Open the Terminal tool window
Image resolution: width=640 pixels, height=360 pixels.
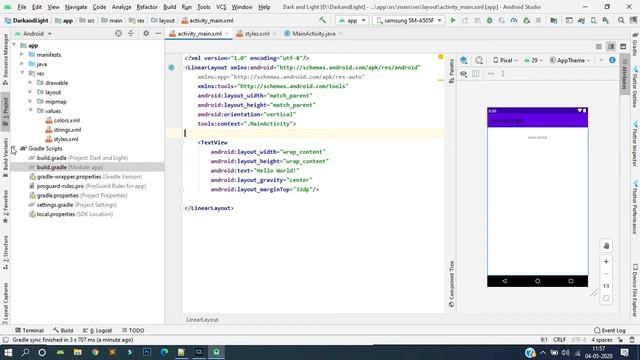pos(29,330)
